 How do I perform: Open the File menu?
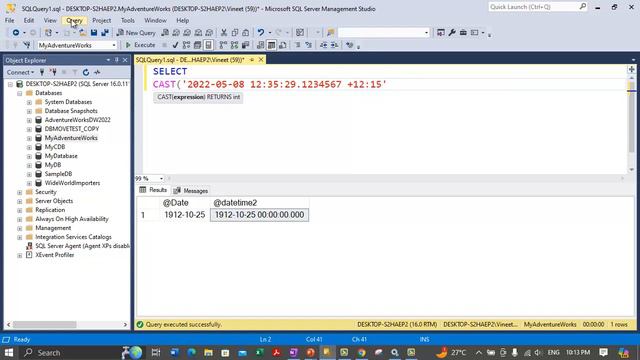click(x=9, y=20)
